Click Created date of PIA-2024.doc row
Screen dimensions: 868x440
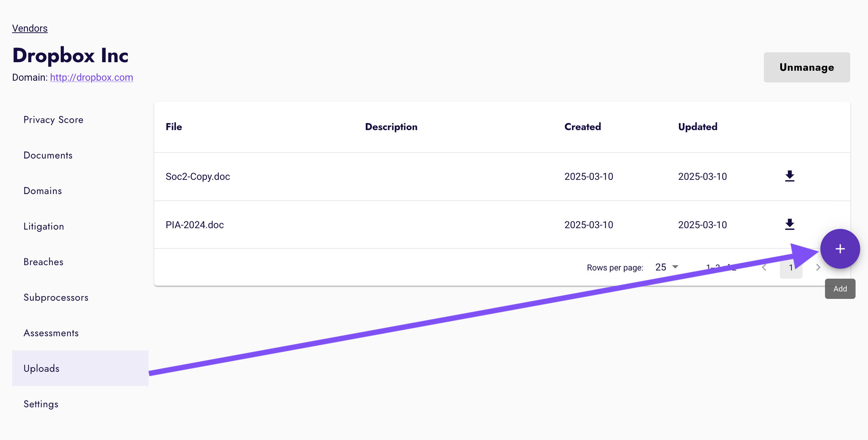[589, 225]
